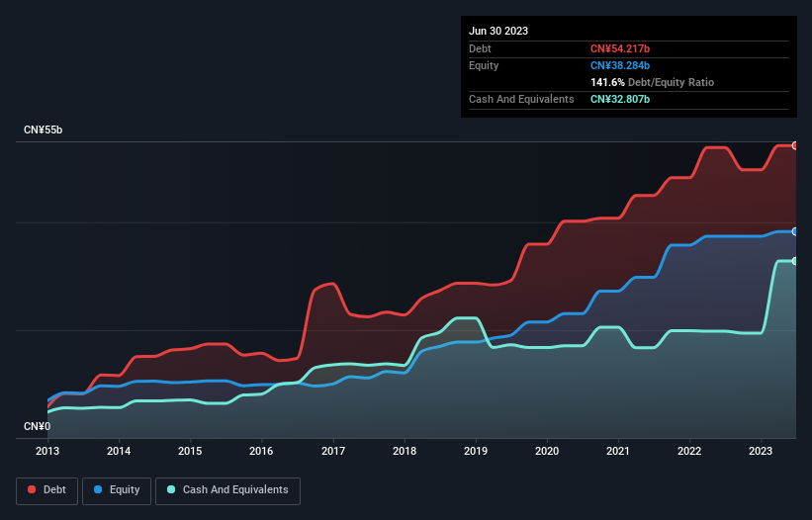Image resolution: width=812 pixels, height=520 pixels.
Task: Select the 2018 x-axis label
Action: [405, 451]
